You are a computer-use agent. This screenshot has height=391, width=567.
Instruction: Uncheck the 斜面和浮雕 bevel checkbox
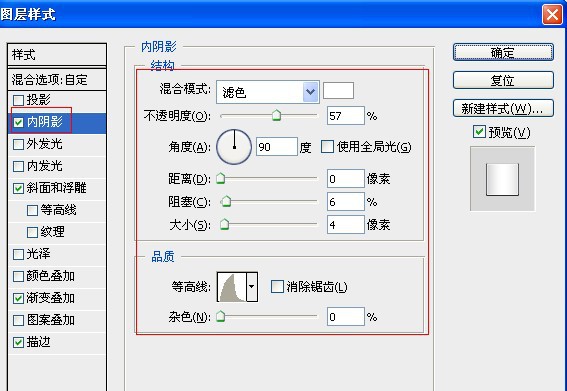coord(18,188)
